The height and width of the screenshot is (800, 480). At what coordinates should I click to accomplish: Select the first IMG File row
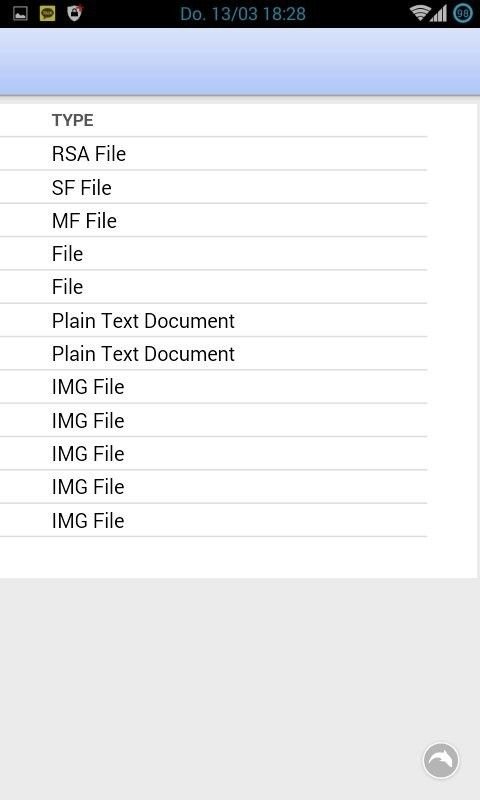[x=213, y=387]
